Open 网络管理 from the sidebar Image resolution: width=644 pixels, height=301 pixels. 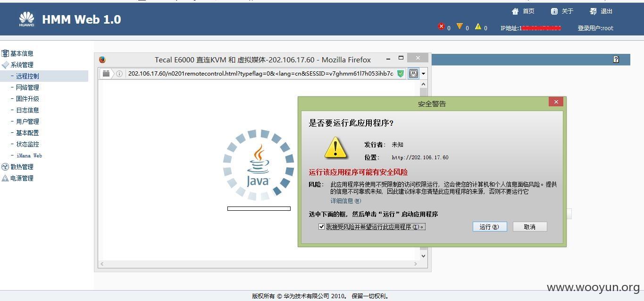(27, 87)
